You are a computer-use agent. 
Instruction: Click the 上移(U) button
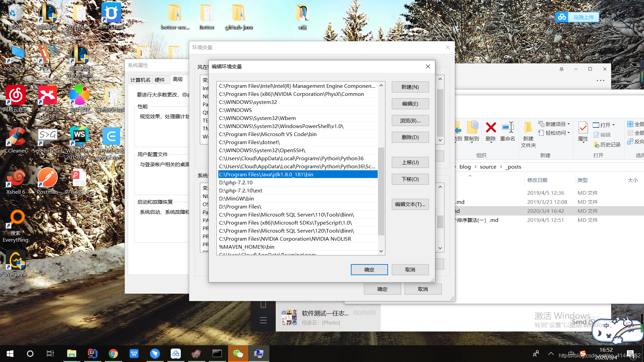point(410,163)
